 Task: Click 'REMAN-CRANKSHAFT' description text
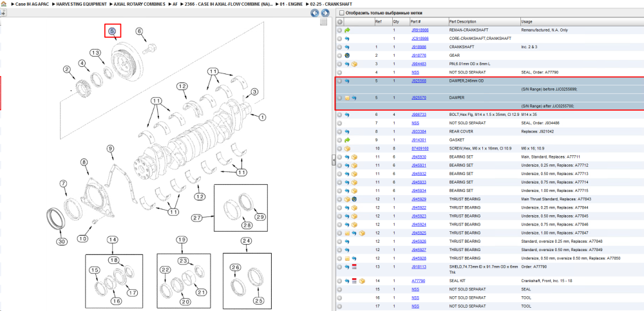[469, 30]
